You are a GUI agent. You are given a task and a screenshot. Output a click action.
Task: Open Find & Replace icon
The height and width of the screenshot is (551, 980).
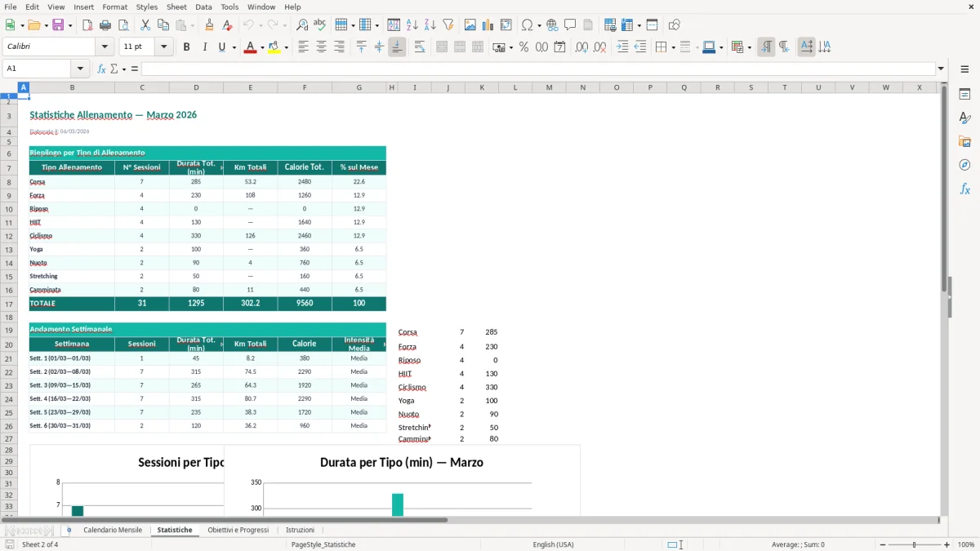(x=302, y=25)
